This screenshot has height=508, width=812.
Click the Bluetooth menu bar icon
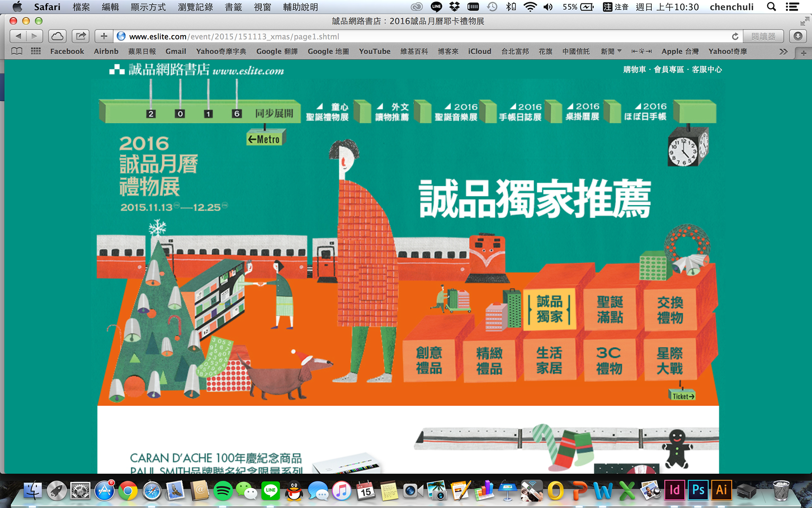(x=511, y=7)
